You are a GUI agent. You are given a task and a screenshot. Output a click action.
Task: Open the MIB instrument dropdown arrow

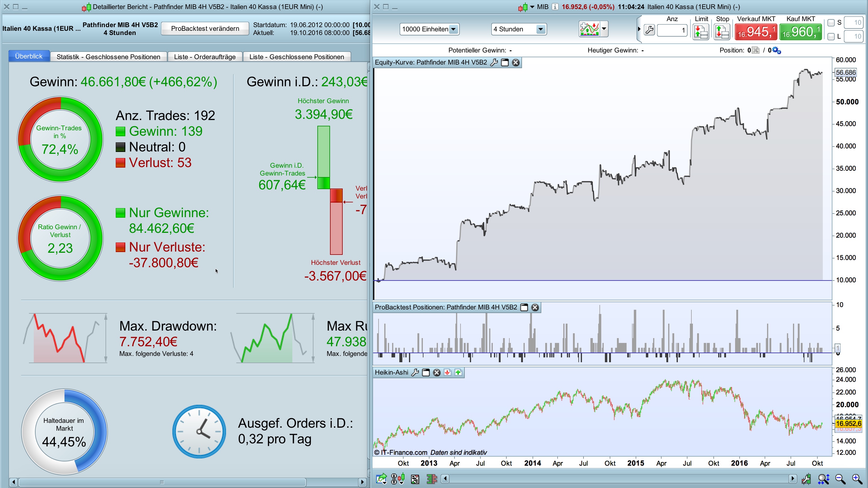(532, 7)
